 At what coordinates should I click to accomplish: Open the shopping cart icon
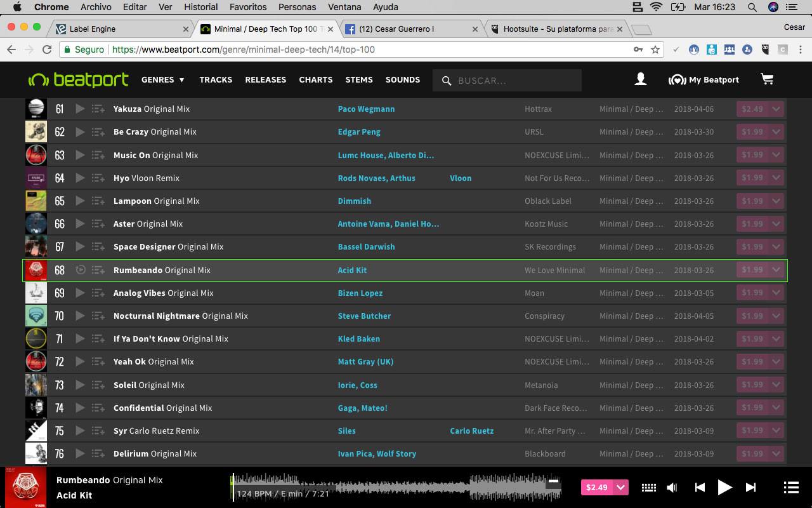tap(767, 79)
